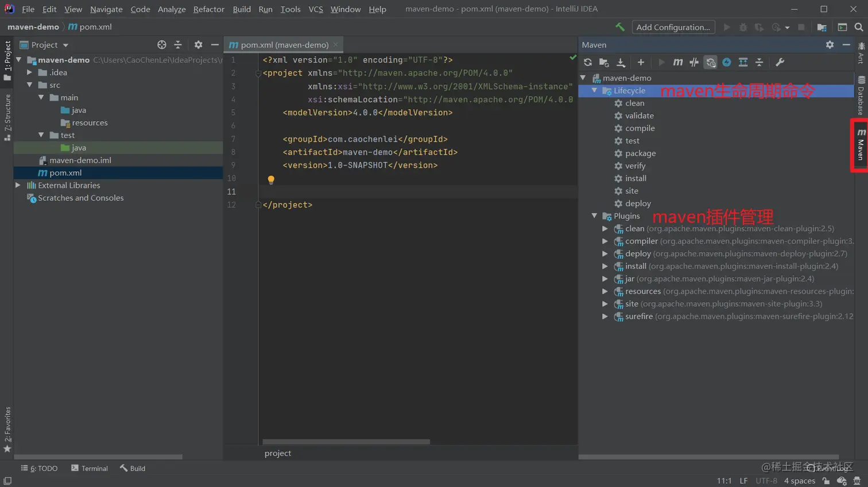This screenshot has width=868, height=487.
Task: Click the intention lightbulb in editor gutter
Action: pyautogui.click(x=271, y=179)
